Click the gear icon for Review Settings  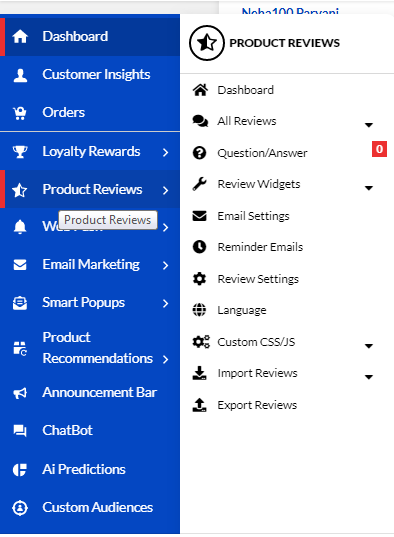click(x=199, y=279)
